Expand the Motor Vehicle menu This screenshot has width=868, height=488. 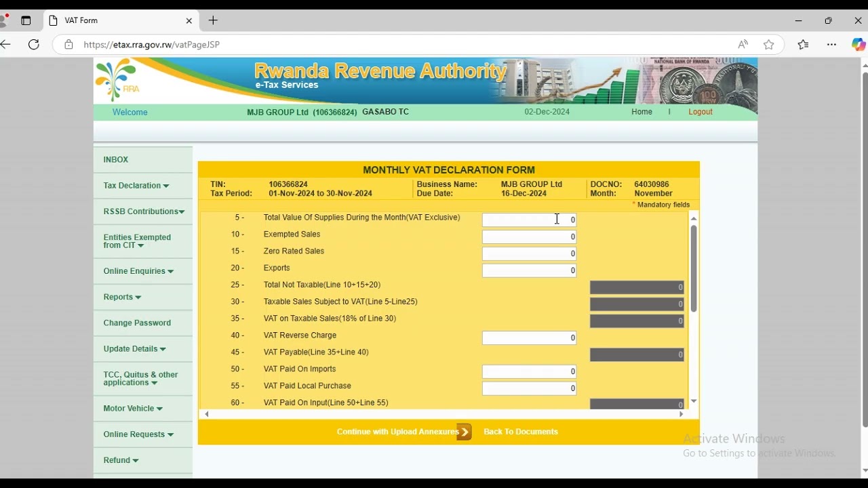143,409
